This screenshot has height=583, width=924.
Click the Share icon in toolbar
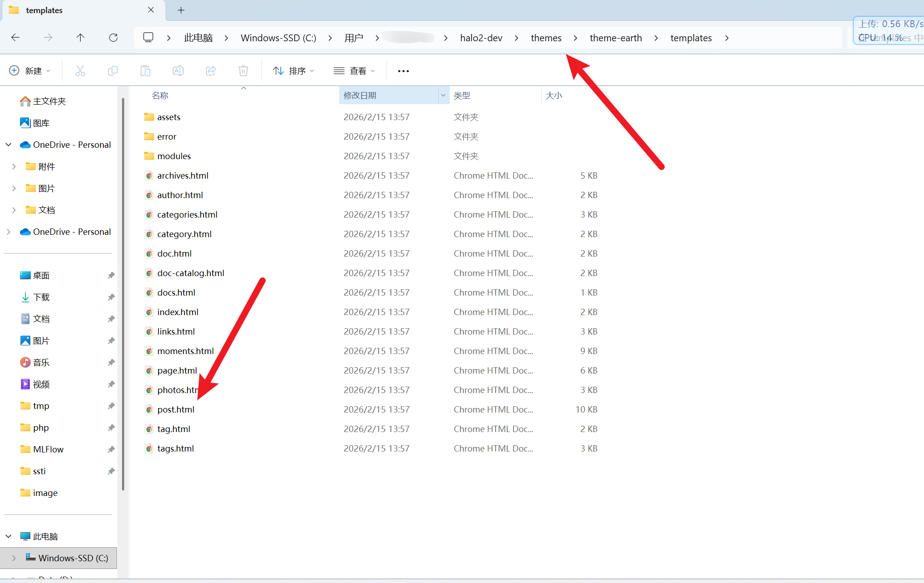tap(211, 71)
